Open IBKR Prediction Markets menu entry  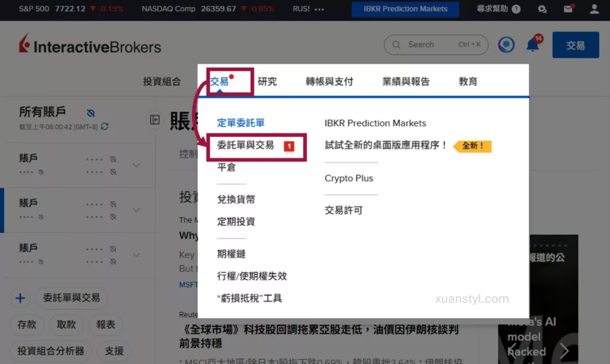click(x=375, y=123)
